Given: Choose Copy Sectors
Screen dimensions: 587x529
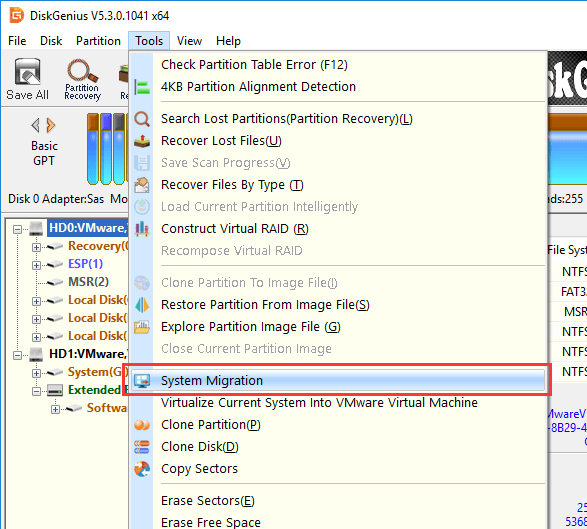Looking at the screenshot, I should (x=338, y=469).
